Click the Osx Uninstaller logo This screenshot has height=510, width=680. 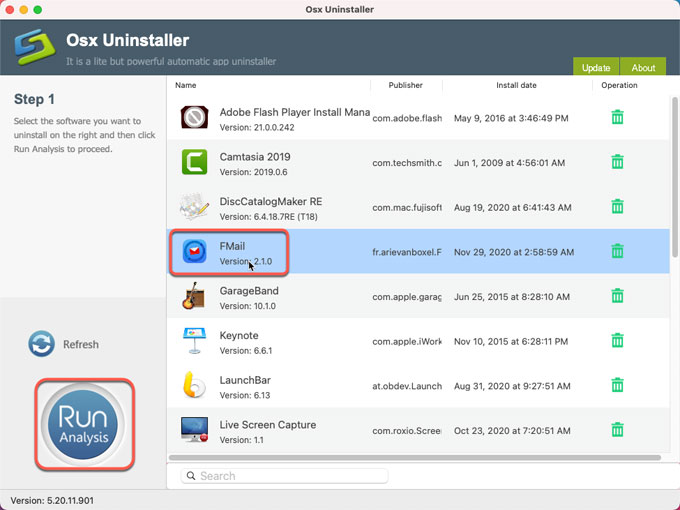pos(35,47)
